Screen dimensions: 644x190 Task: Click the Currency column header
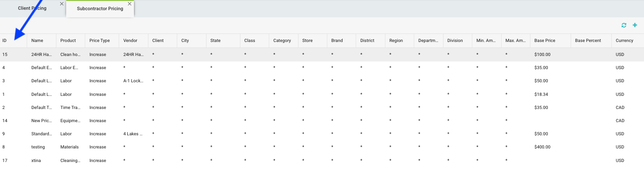(624, 41)
